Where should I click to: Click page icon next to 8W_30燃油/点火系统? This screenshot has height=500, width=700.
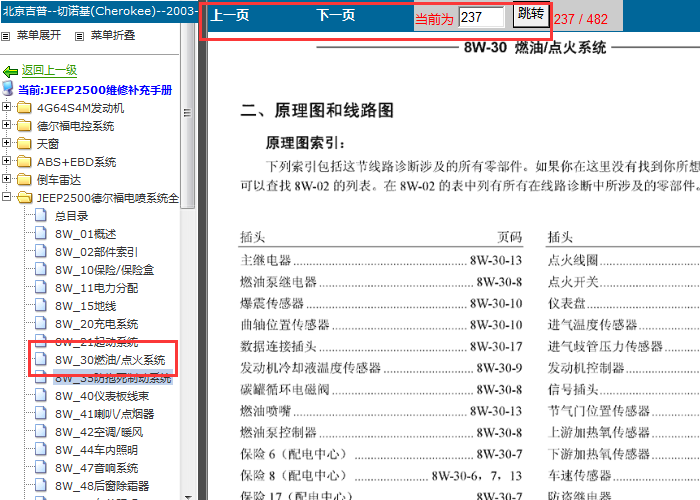(41, 359)
